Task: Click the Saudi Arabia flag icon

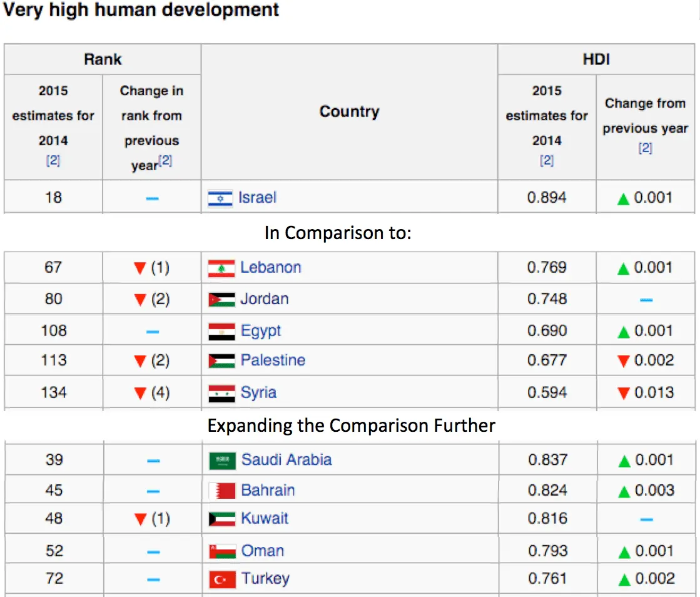Action: (x=222, y=461)
